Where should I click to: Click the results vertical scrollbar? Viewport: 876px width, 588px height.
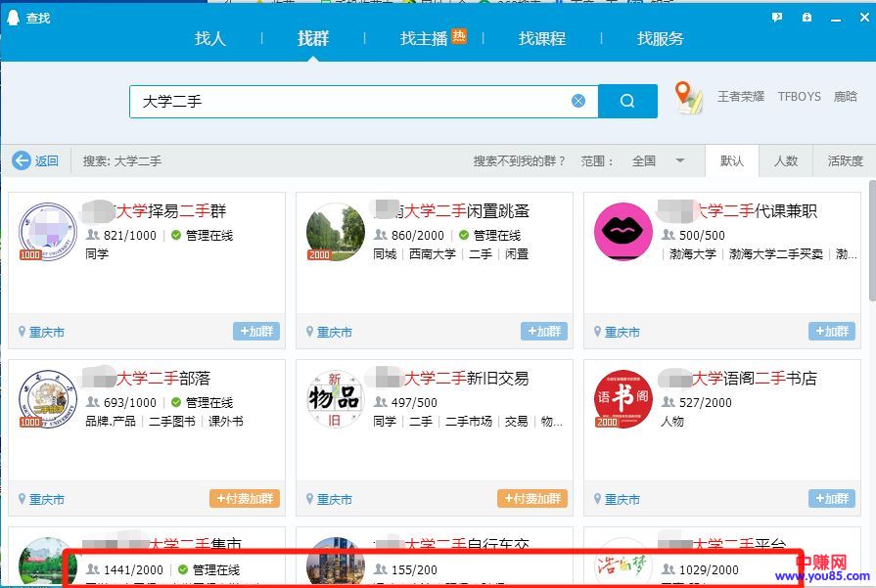871,245
